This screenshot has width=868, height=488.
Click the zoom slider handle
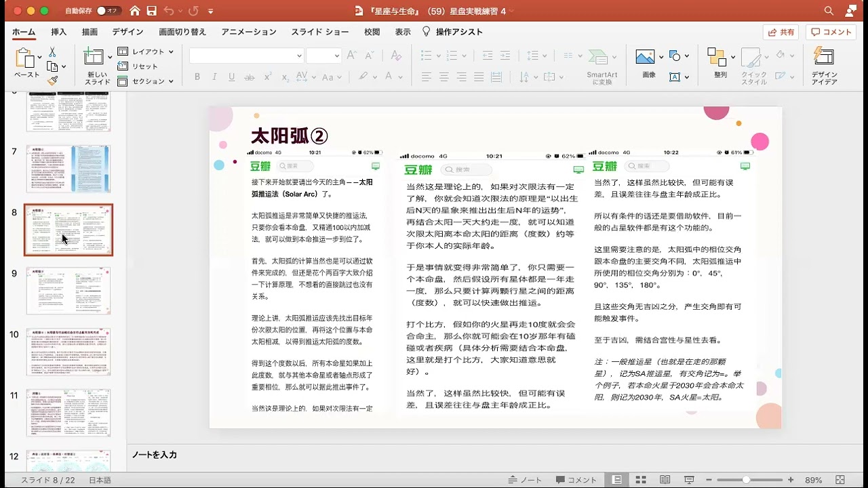(x=746, y=480)
